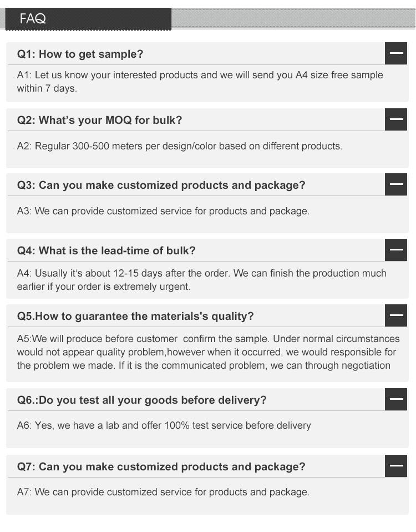Click the Q6 goods testing question heading

pyautogui.click(x=142, y=400)
